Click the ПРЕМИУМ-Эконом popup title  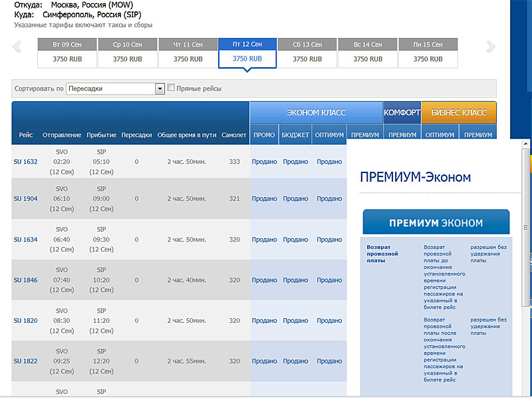415,177
